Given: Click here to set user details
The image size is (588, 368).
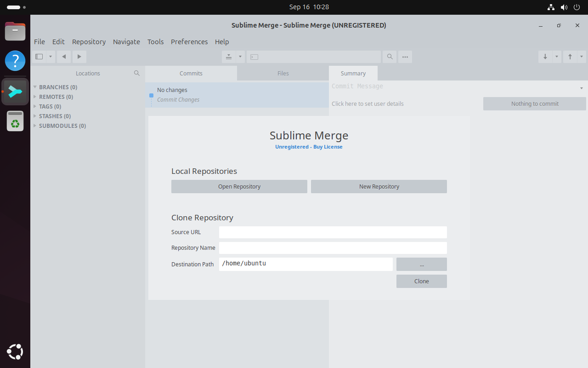Looking at the screenshot, I should [367, 103].
